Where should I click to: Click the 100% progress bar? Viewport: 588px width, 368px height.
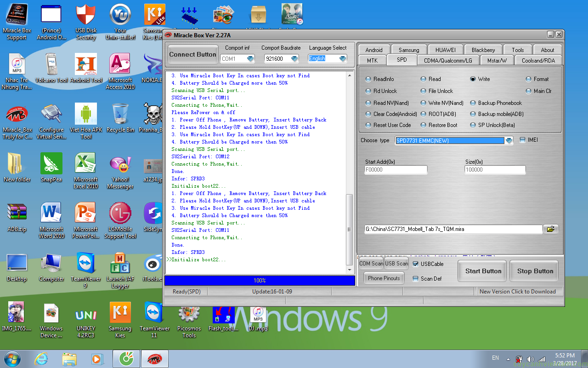tap(260, 280)
